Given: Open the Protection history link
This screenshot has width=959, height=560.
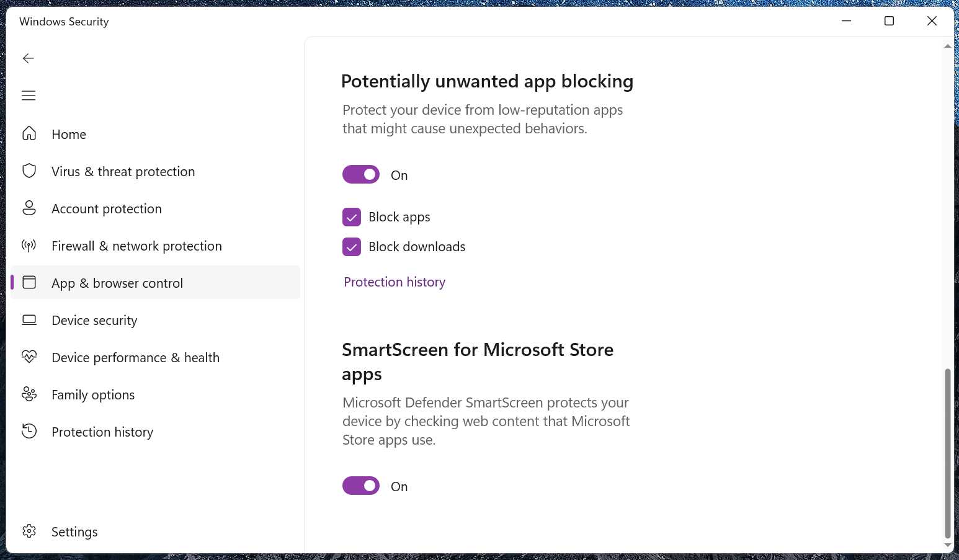Looking at the screenshot, I should click(394, 282).
